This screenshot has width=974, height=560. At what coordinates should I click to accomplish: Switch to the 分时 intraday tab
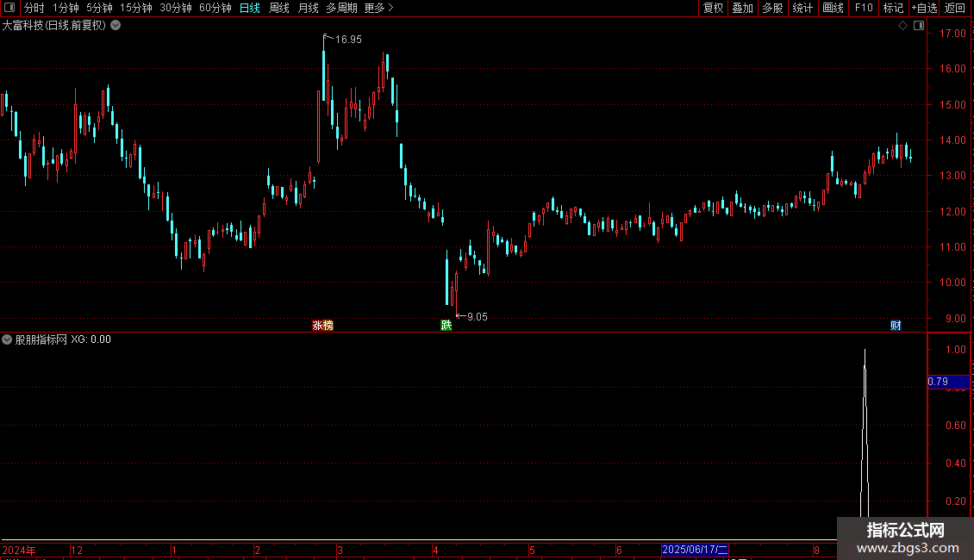(x=34, y=8)
